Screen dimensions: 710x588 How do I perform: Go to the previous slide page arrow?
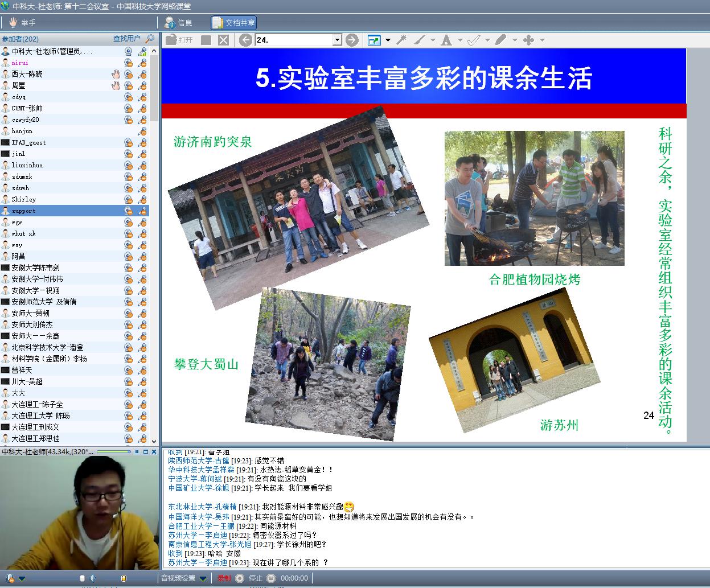[245, 40]
